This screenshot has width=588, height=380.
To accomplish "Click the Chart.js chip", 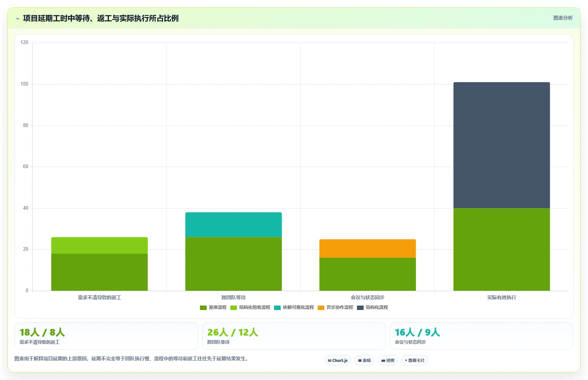I will click(x=338, y=360).
